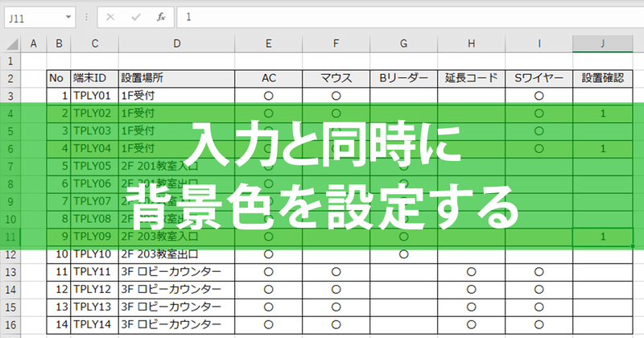Viewport: 644px width, 338px height.
Task: Select the column B header
Action: click(59, 43)
